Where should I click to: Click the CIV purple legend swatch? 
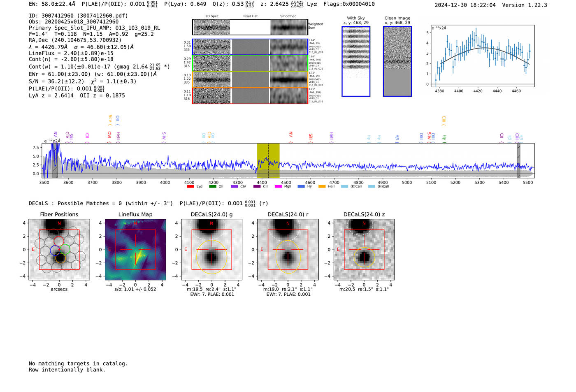point(235,186)
